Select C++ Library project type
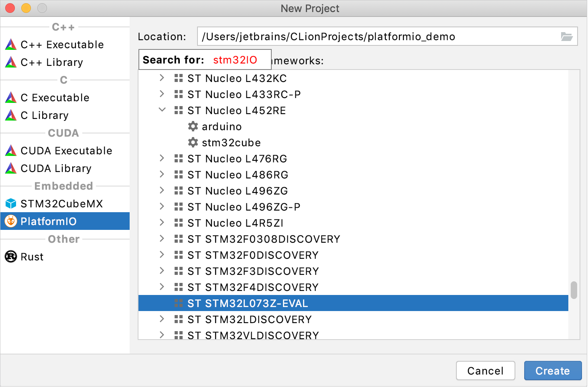This screenshot has width=588, height=387. [x=65, y=62]
